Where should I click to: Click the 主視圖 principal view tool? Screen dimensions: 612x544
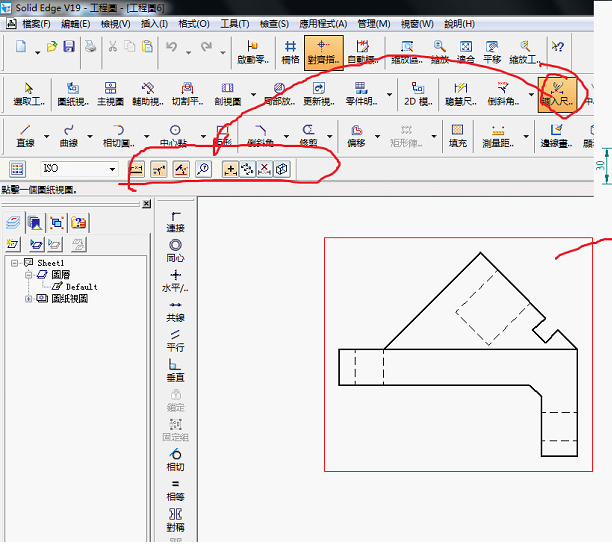(110, 94)
